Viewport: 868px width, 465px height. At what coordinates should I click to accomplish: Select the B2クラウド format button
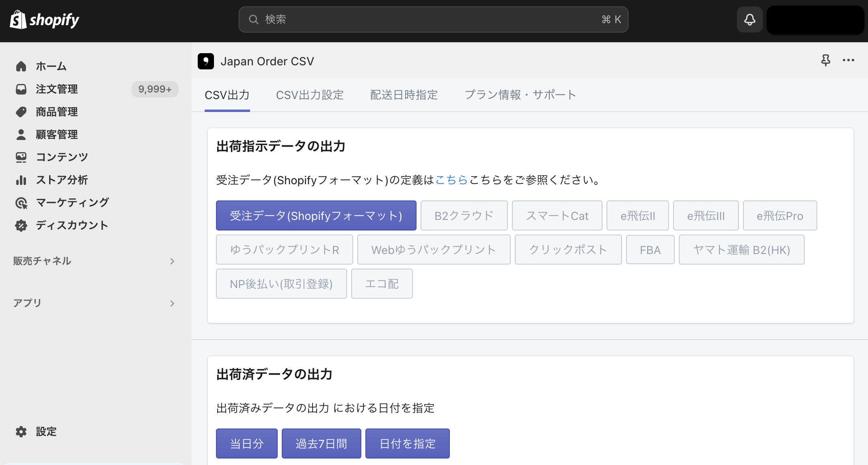[464, 215]
